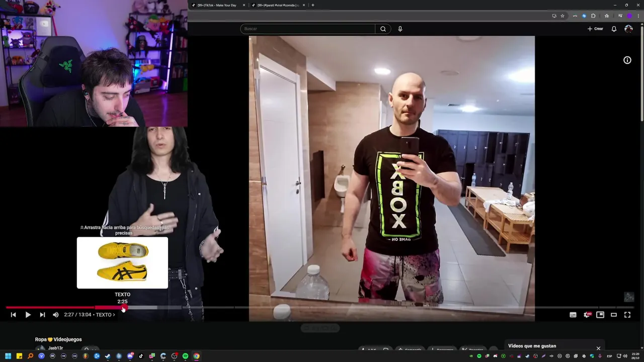Toggle subtitles on the player
This screenshot has height=362, width=644.
573,315
